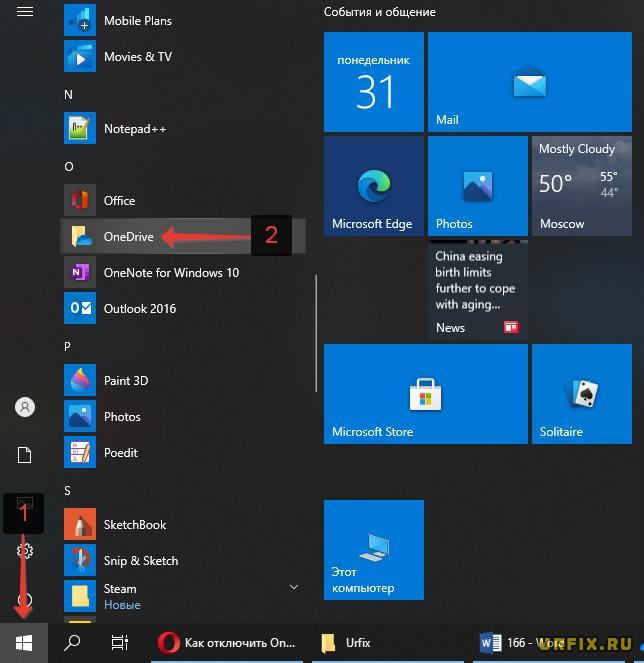644x663 pixels.
Task: Launch Snip & Sketch
Action: click(x=183, y=560)
